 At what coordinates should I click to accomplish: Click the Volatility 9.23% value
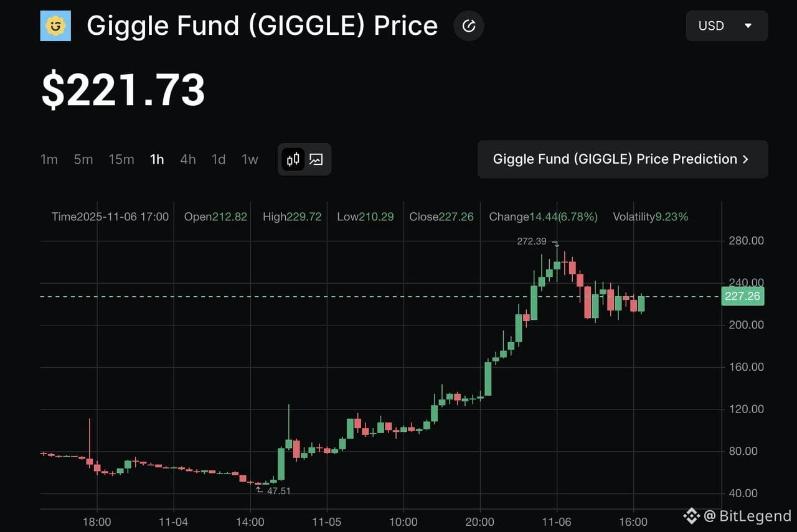click(x=651, y=217)
